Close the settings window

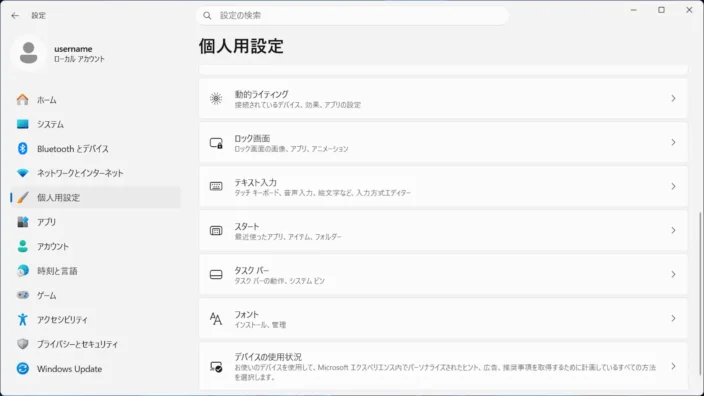(689, 10)
